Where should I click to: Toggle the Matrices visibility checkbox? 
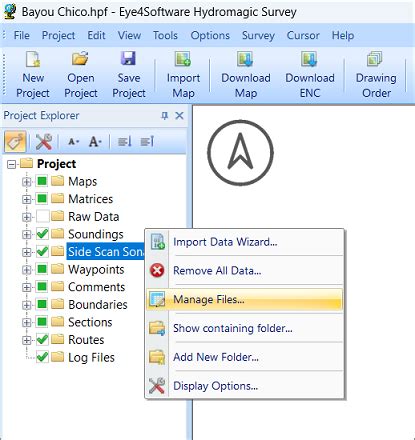(42, 199)
